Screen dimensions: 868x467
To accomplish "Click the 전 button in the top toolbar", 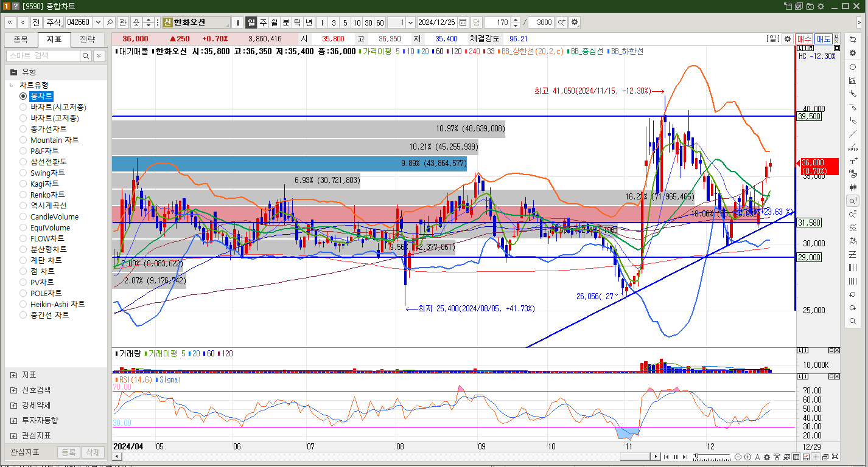I will 37,22.
